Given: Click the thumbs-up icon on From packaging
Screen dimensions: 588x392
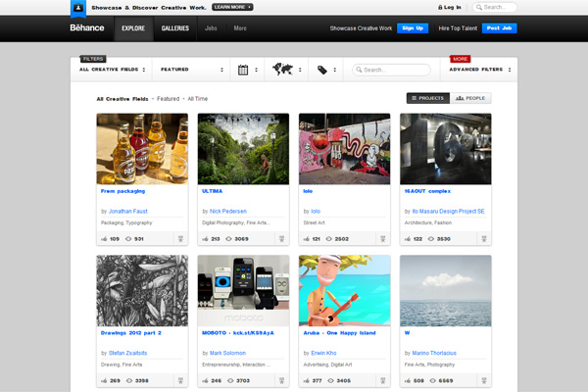Looking at the screenshot, I should [104, 238].
